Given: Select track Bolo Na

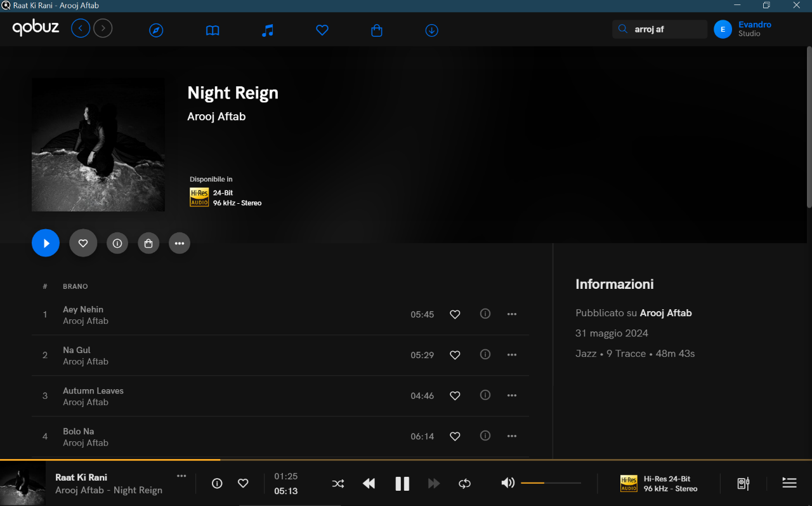Looking at the screenshot, I should pos(79,432).
